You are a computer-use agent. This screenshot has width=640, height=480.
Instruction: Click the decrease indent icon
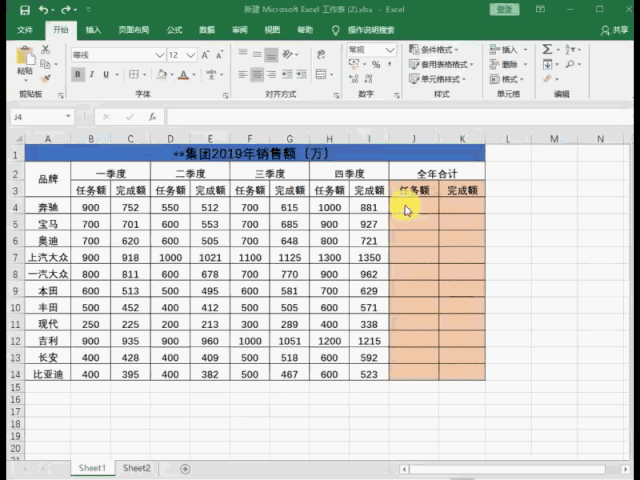(287, 74)
